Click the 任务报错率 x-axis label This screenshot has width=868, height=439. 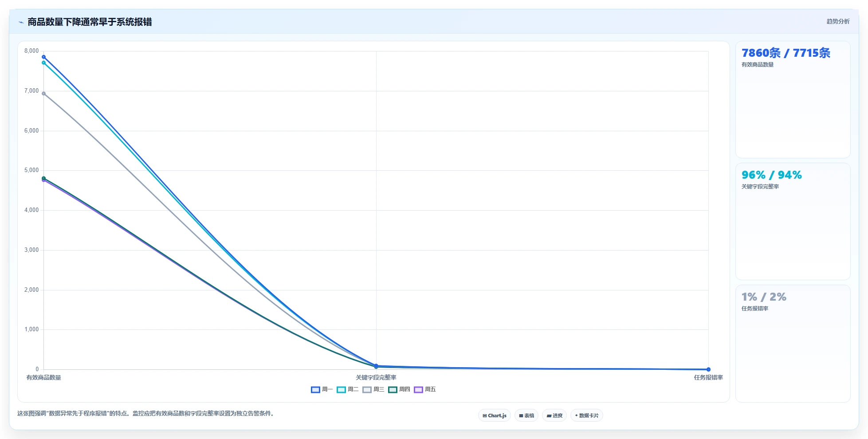708,377
